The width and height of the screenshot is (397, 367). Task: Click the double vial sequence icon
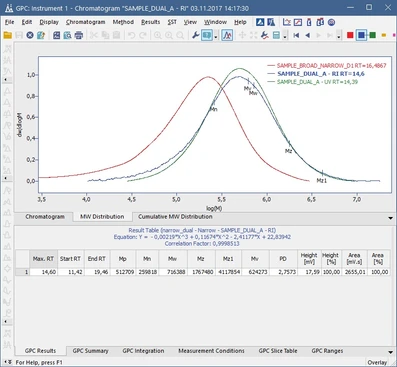coord(320,22)
